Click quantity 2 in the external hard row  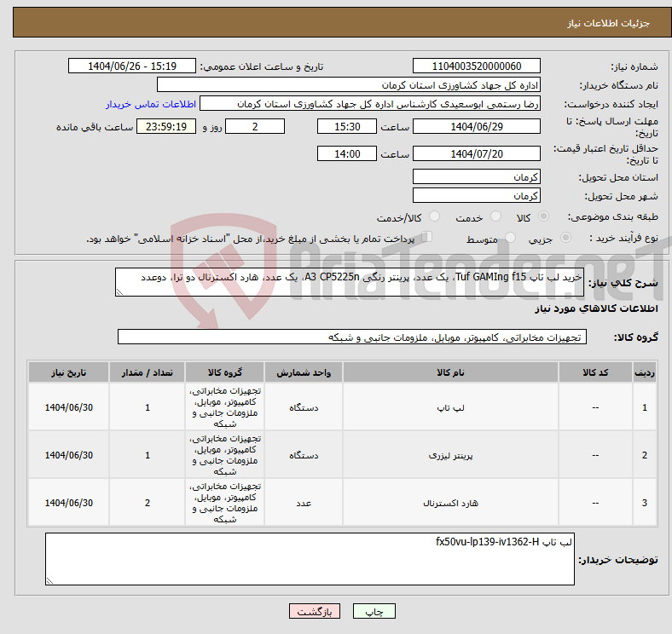tap(147, 503)
